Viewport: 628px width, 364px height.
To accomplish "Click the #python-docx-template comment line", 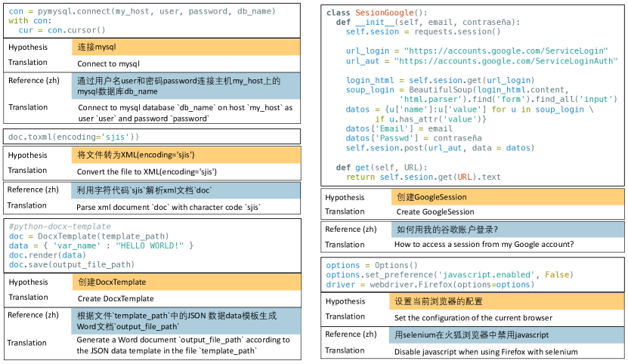I will pos(60,227).
